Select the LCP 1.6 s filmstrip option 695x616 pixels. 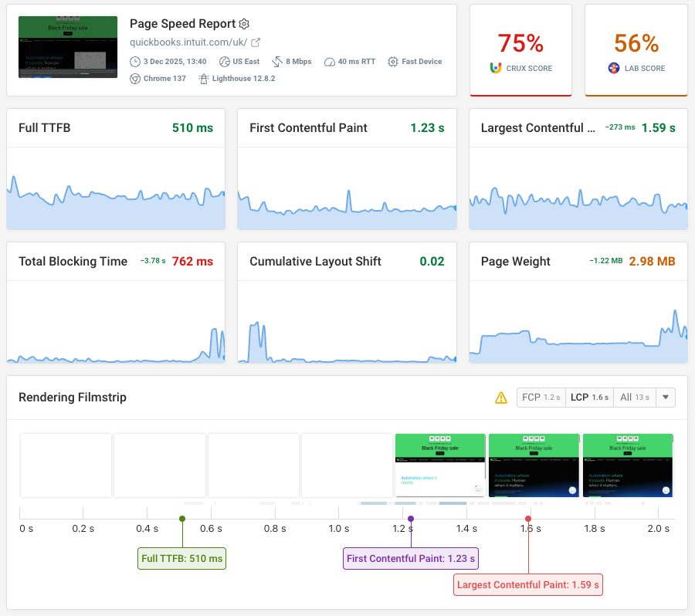pyautogui.click(x=589, y=397)
